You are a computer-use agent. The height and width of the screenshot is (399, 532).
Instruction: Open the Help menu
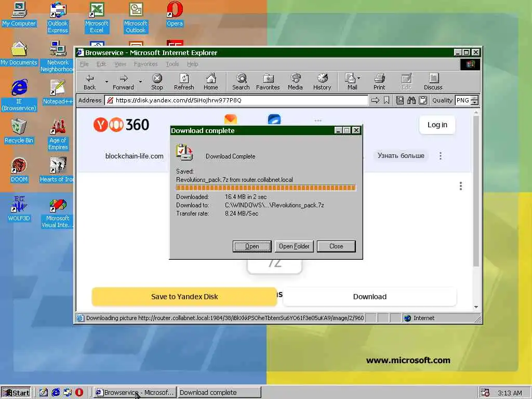(192, 64)
